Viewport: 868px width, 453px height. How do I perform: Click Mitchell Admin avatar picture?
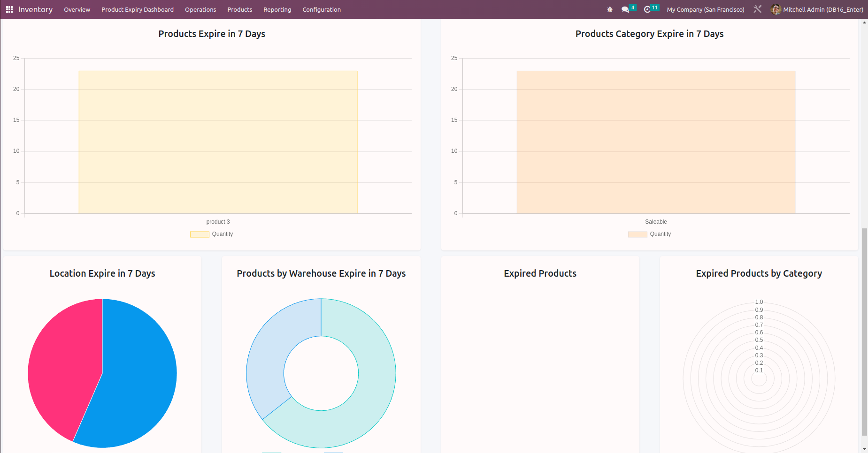click(x=776, y=9)
